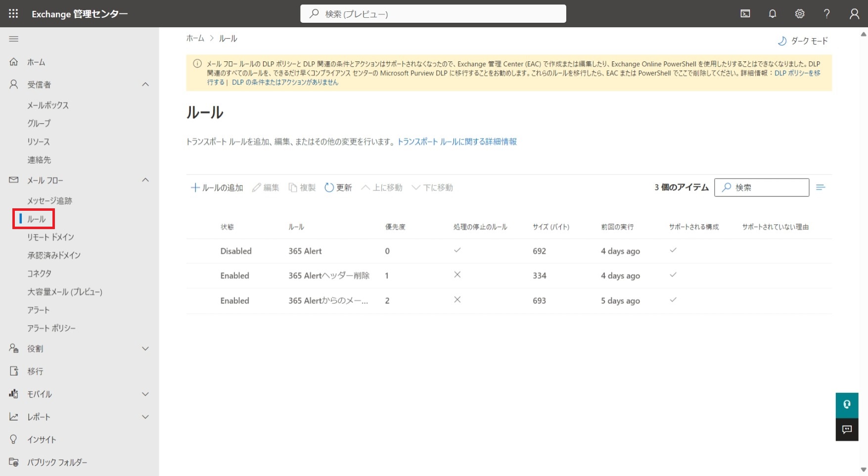Select the Disabled 365 Alert rule row

[x=305, y=251]
